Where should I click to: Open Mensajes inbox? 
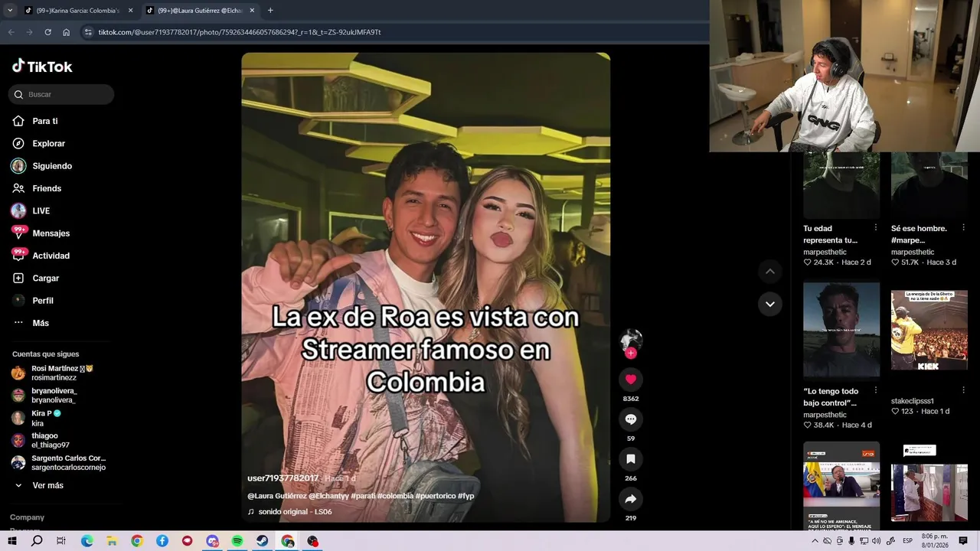(x=41, y=233)
